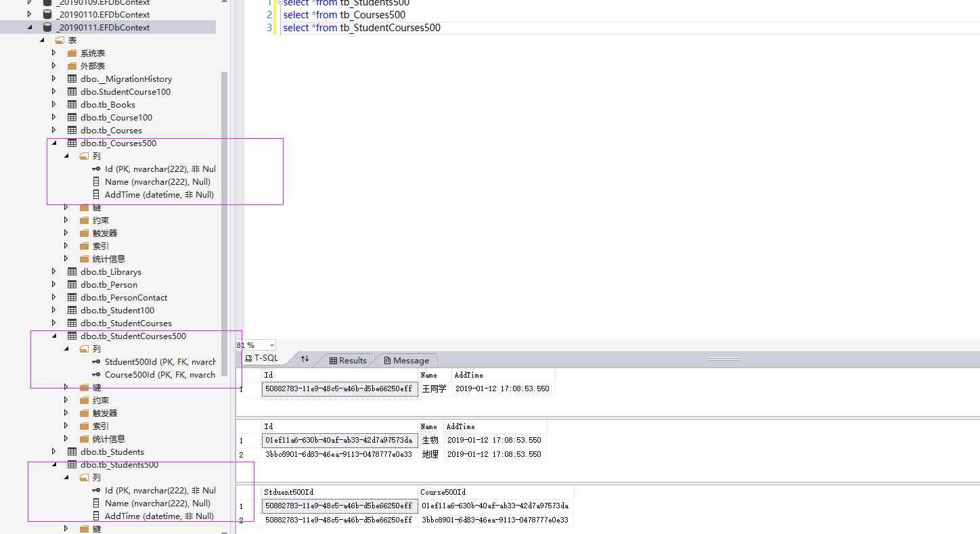Image resolution: width=980 pixels, height=534 pixels.
Task: Collapse the dbo.tb_Courses500 table node
Action: 54,143
